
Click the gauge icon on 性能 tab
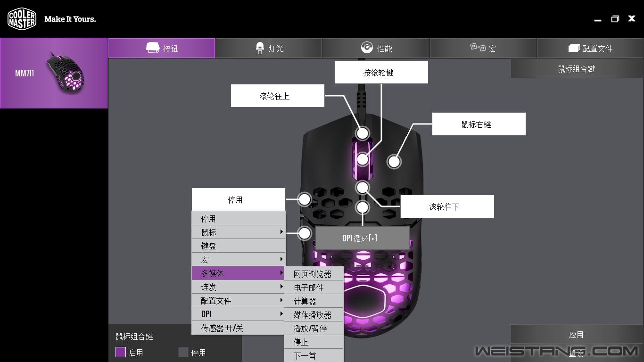[x=367, y=48]
